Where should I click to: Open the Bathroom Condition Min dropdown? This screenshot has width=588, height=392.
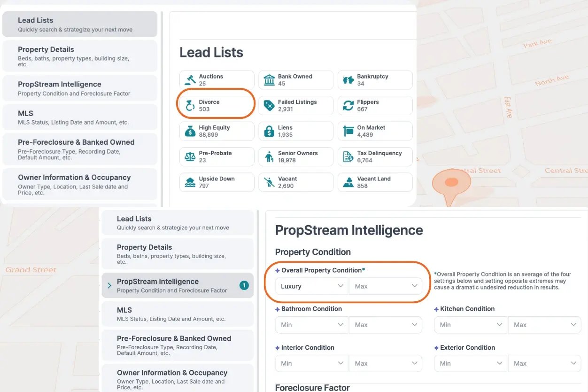click(x=311, y=324)
